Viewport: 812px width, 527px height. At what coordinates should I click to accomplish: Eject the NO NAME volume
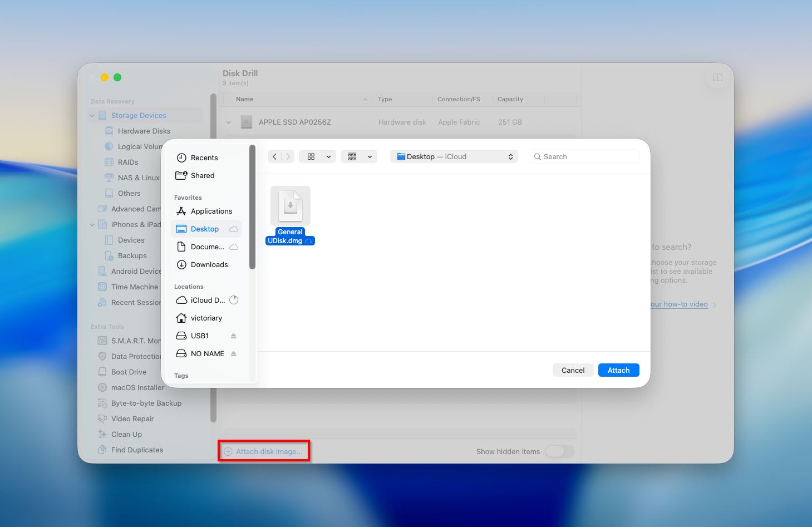pos(234,353)
